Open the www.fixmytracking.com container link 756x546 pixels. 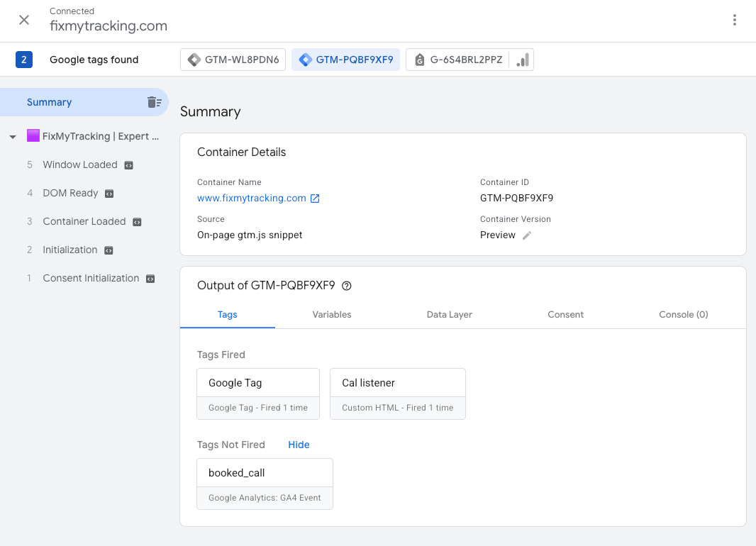pos(252,198)
